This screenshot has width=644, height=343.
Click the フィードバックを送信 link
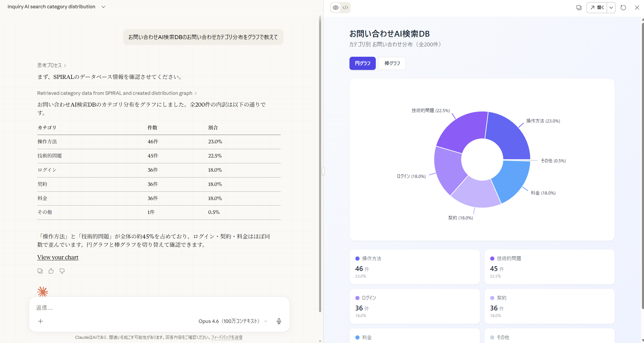click(227, 337)
